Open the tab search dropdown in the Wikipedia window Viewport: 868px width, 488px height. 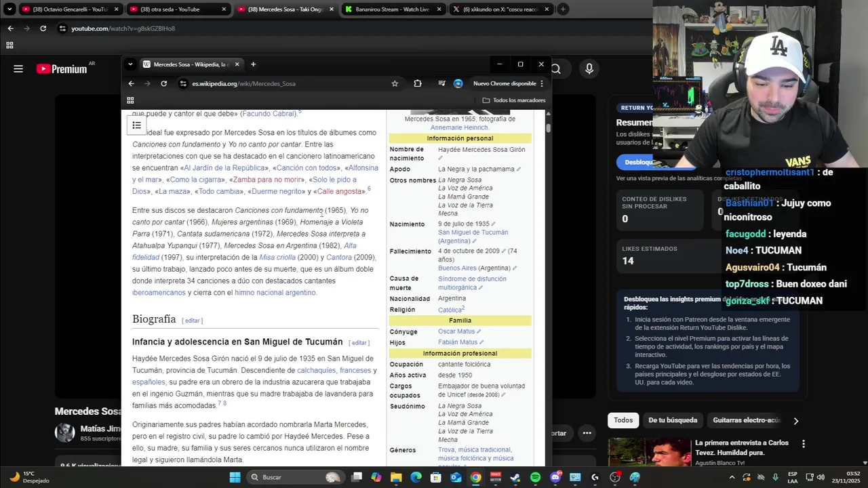coord(130,64)
